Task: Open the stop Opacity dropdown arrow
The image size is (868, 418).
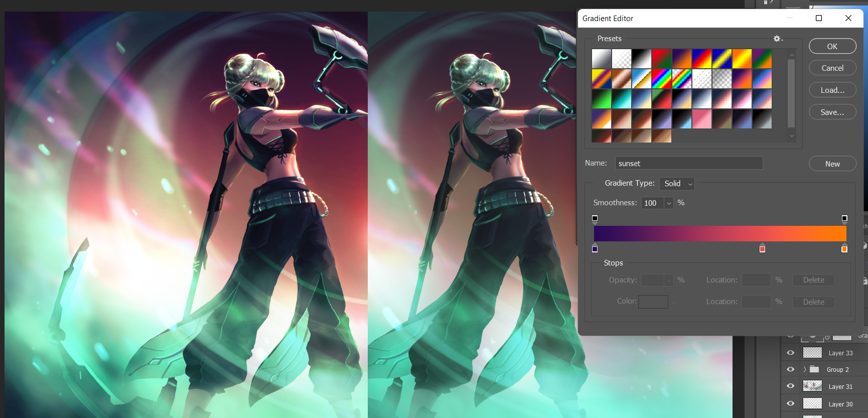Action: 669,281
